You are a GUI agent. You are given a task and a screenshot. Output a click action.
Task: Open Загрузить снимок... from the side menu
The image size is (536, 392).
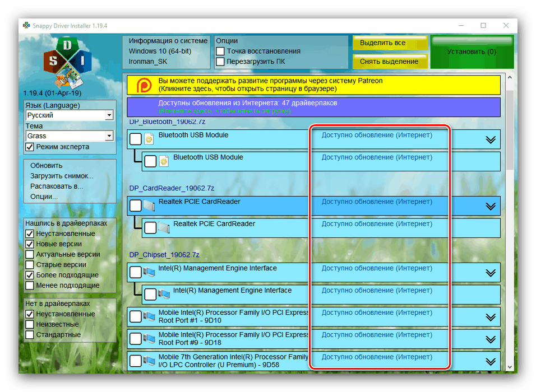[62, 176]
